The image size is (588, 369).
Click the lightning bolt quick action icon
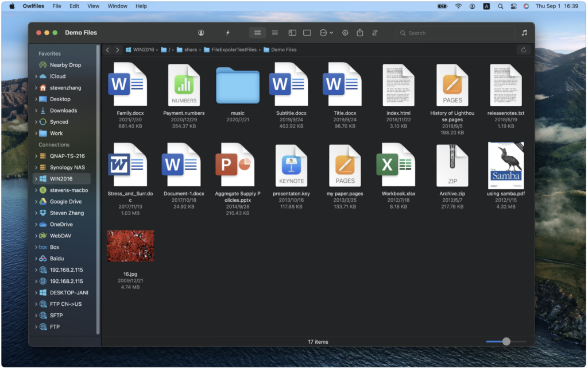click(x=227, y=33)
